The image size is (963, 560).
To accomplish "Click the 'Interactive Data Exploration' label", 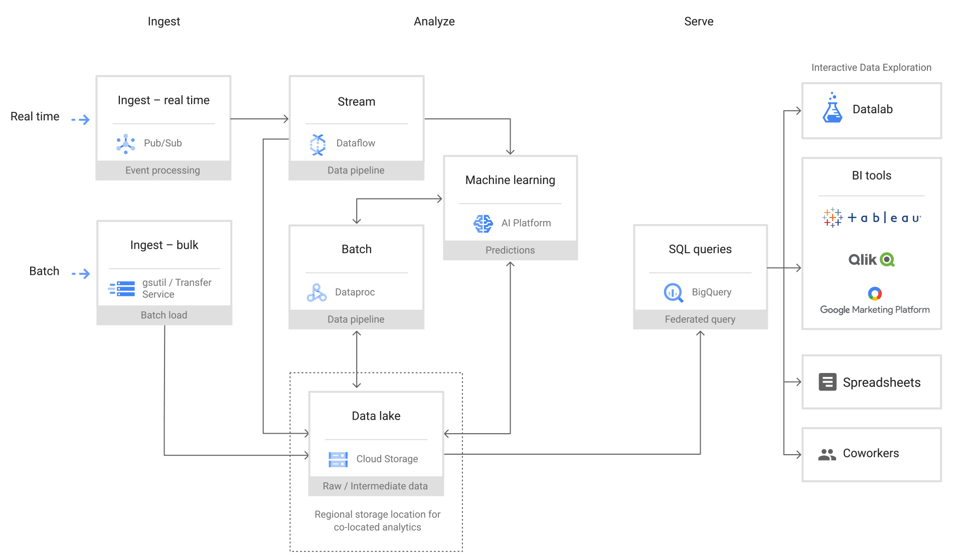I will pyautogui.click(x=871, y=68).
